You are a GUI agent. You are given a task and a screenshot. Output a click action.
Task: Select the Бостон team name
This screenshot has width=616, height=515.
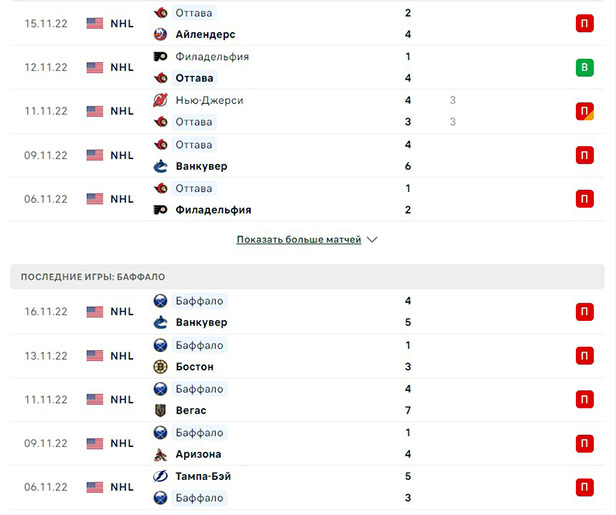tap(194, 366)
